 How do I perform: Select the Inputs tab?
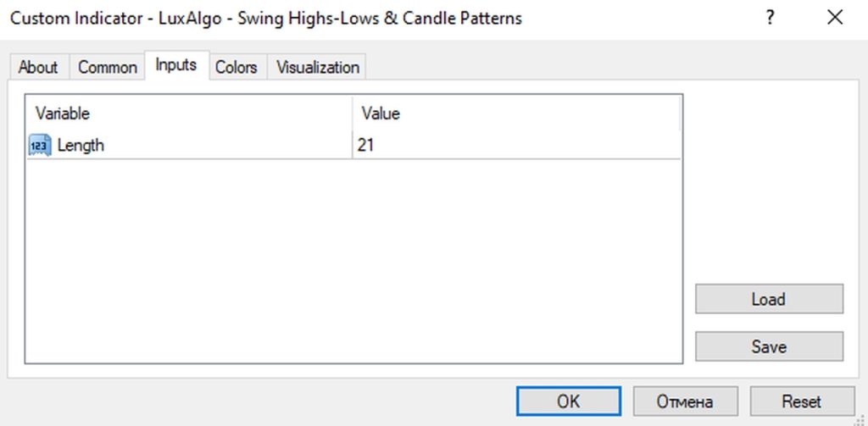pos(176,65)
